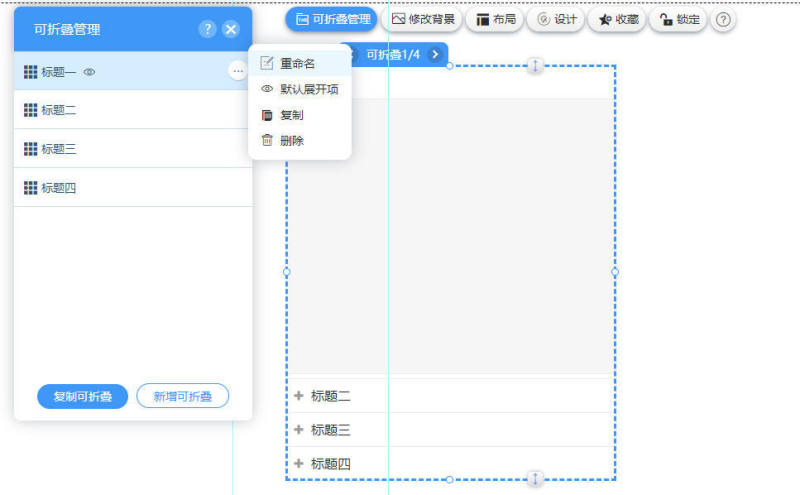Click the help icon in 可折叠管理 panel header
Image resolution: width=800 pixels, height=495 pixels.
[207, 29]
